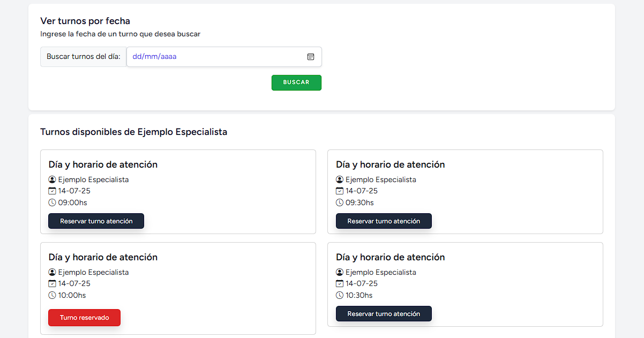The image size is (644, 338).
Task: Click the clock icon beside 10:30hs
Action: (340, 296)
